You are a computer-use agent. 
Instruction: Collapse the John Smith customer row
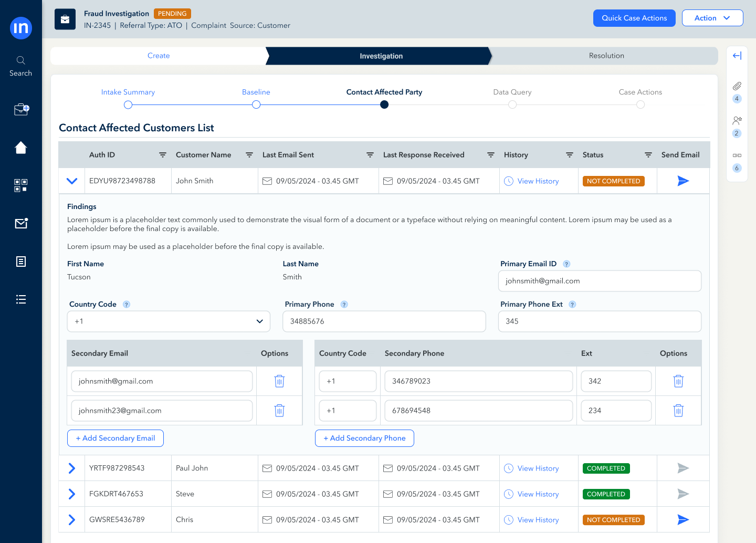click(x=72, y=181)
